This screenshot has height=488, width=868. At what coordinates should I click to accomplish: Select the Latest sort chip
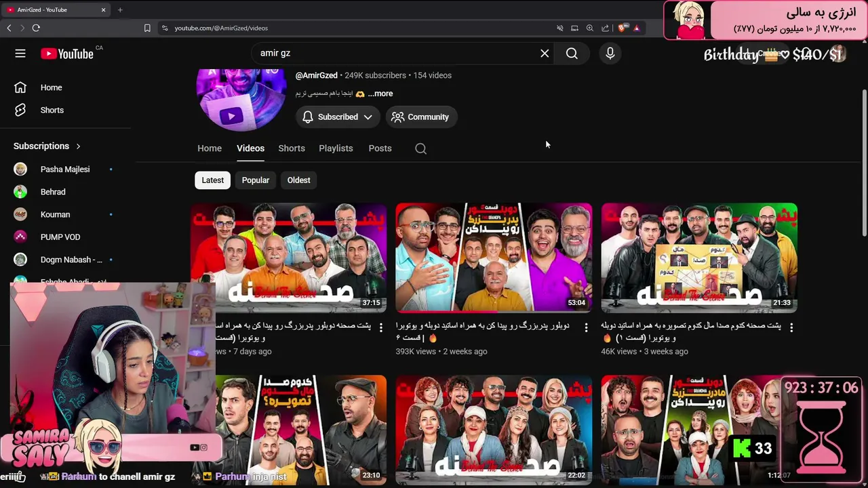tap(212, 180)
